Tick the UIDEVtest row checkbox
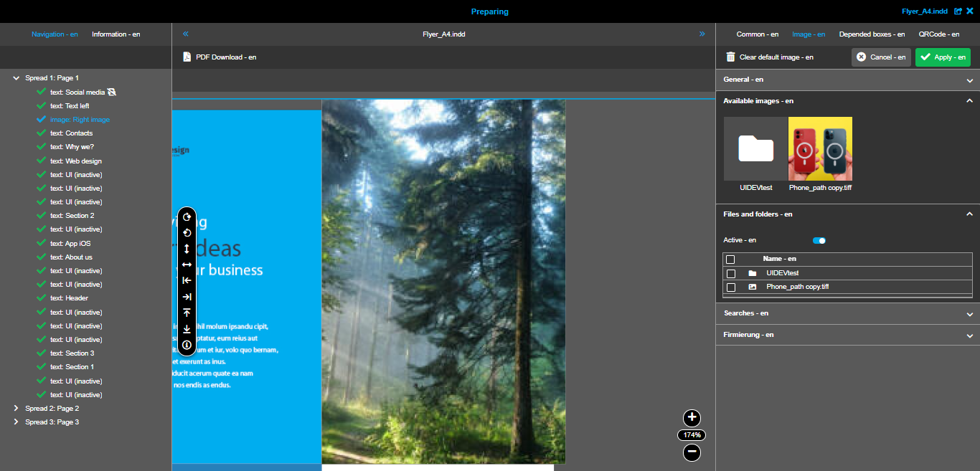This screenshot has height=471, width=980. click(x=731, y=273)
